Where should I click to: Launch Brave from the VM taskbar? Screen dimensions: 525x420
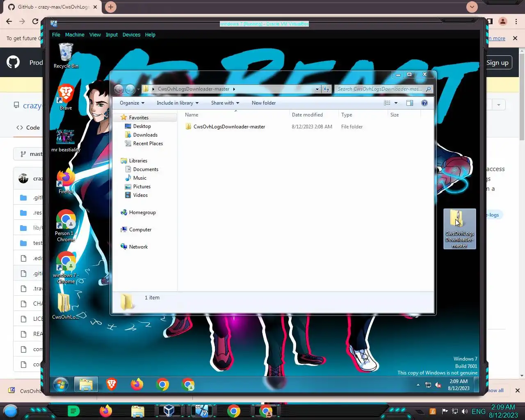(x=112, y=384)
